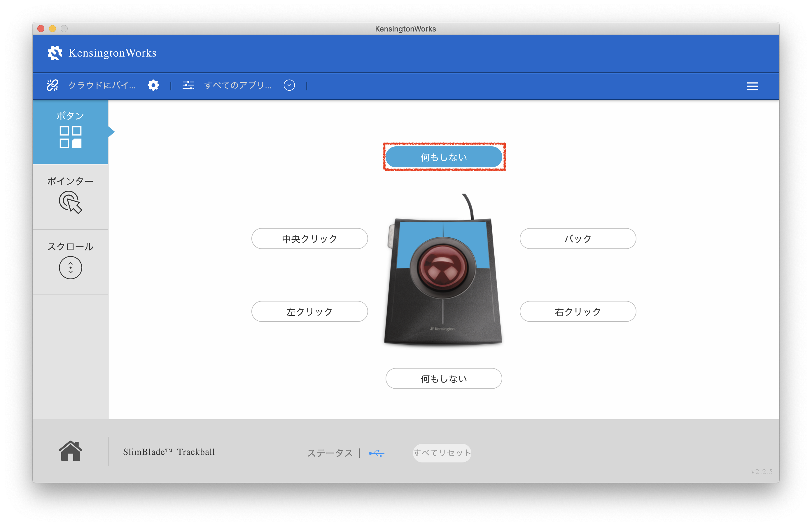Click the USB connection status icon
812x526 pixels.
[377, 453]
